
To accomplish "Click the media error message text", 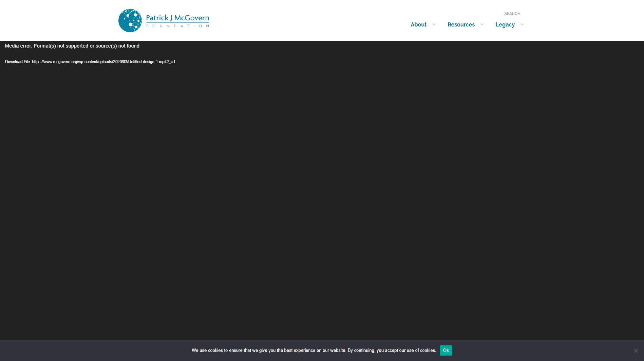I will (x=72, y=46).
